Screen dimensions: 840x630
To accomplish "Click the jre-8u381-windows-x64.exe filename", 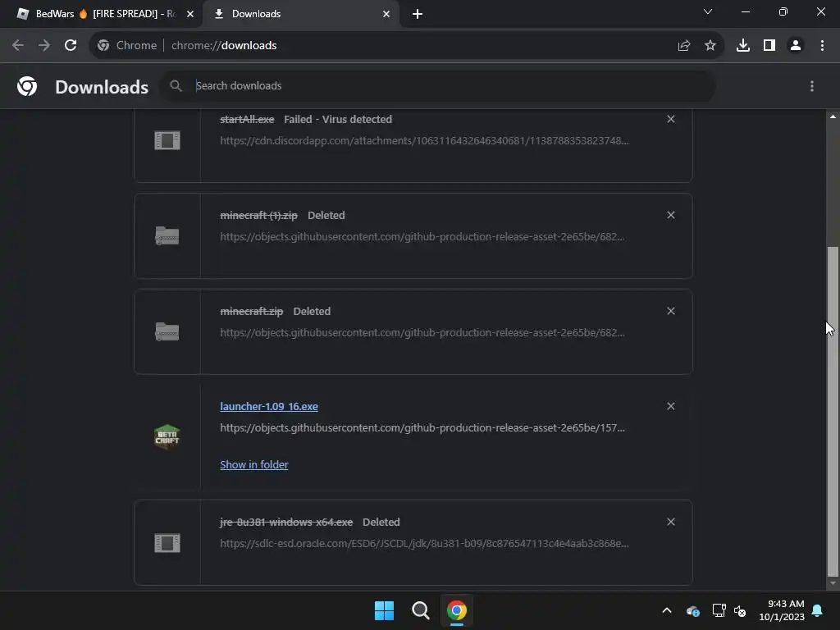I will 286,523.
